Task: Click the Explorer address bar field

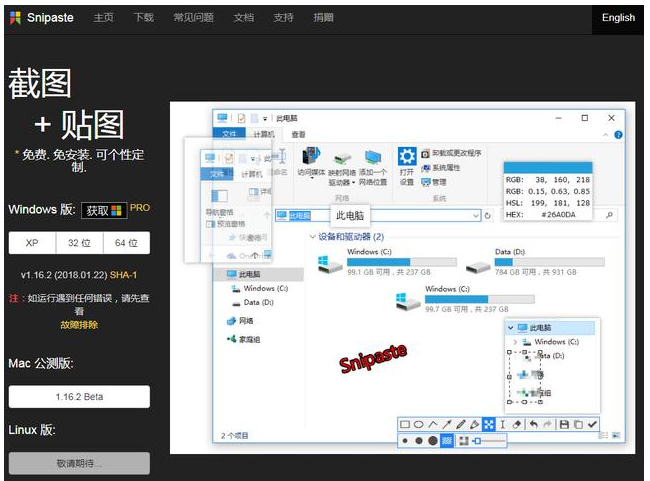Action: pyautogui.click(x=377, y=216)
